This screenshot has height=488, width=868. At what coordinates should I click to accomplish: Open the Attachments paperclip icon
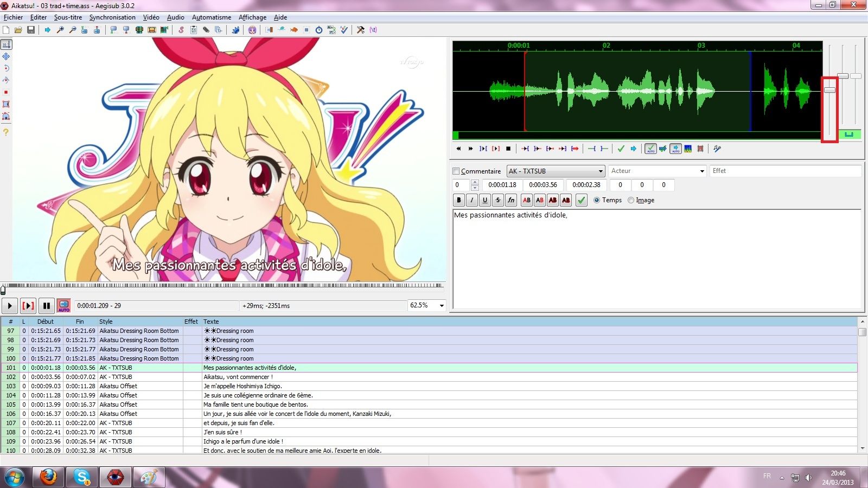point(206,30)
